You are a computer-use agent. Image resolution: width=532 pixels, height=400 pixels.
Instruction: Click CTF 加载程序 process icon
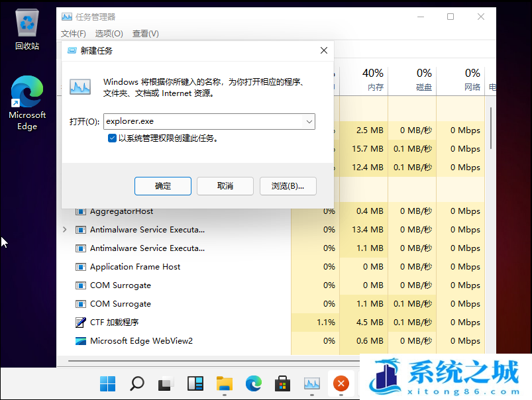pyautogui.click(x=80, y=323)
